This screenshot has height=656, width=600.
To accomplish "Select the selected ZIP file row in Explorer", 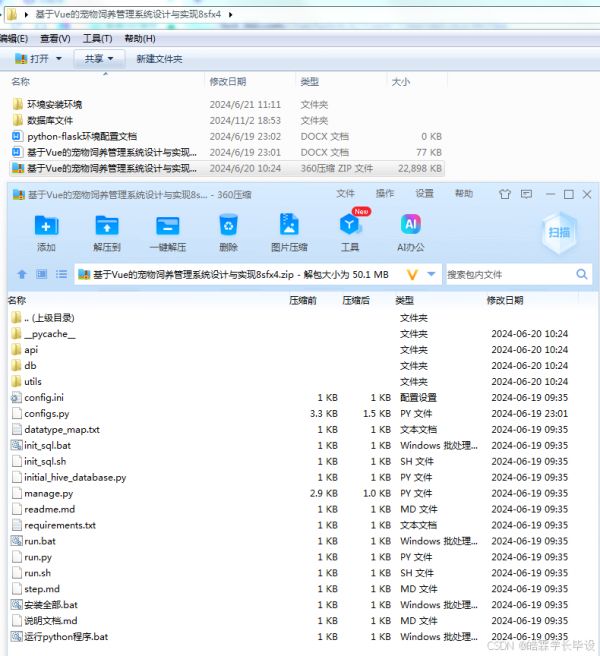I will (227, 168).
